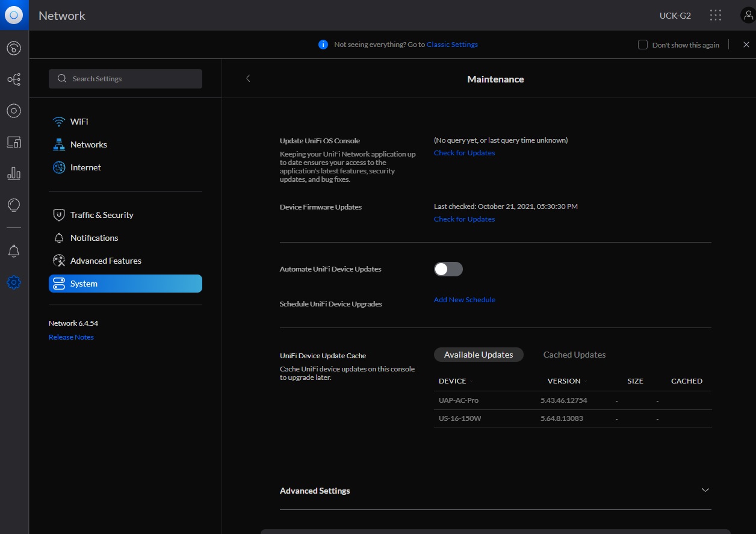Open the user account avatar icon

pyautogui.click(x=748, y=15)
